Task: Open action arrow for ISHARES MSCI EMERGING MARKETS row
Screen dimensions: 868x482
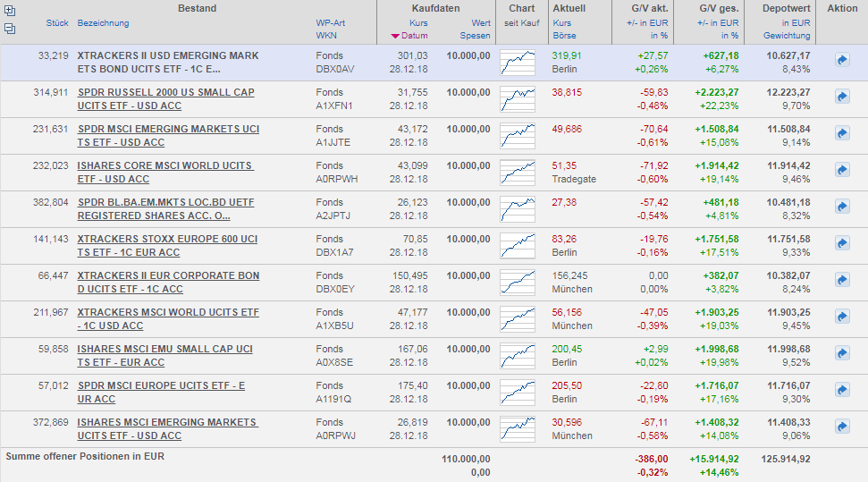Action: (842, 426)
